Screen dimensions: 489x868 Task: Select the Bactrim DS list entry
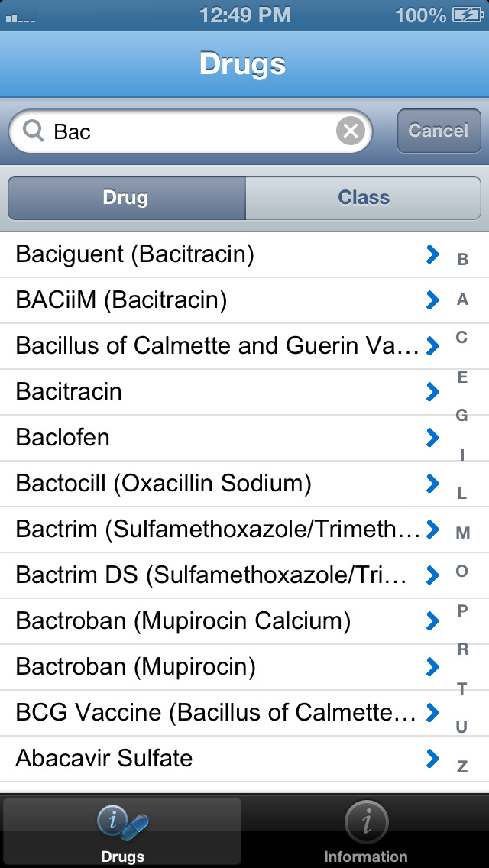(x=214, y=575)
